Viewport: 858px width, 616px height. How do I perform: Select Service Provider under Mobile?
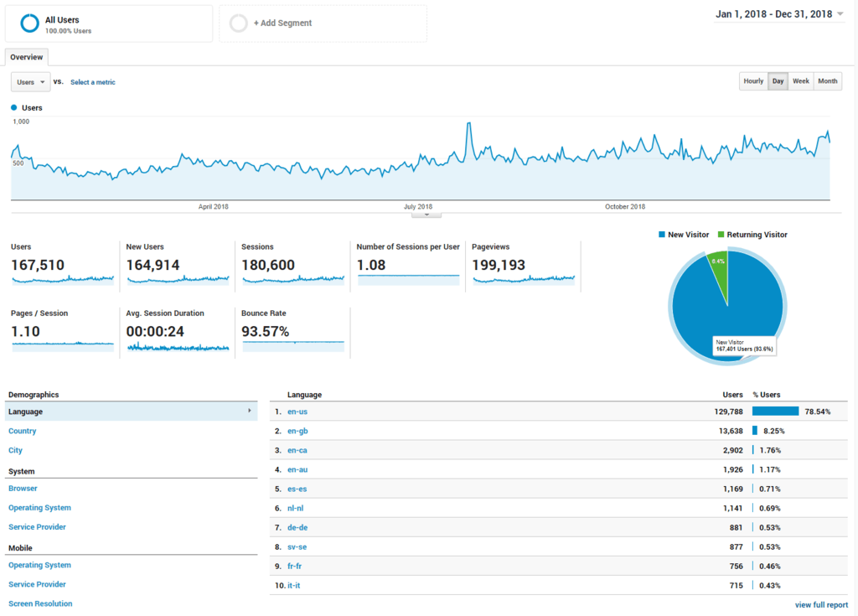pos(37,584)
